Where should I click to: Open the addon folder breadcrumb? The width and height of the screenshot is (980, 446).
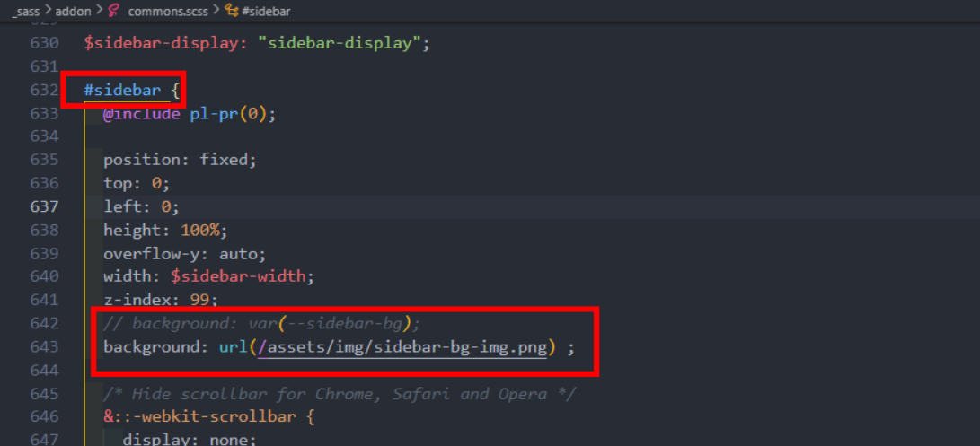[x=73, y=11]
